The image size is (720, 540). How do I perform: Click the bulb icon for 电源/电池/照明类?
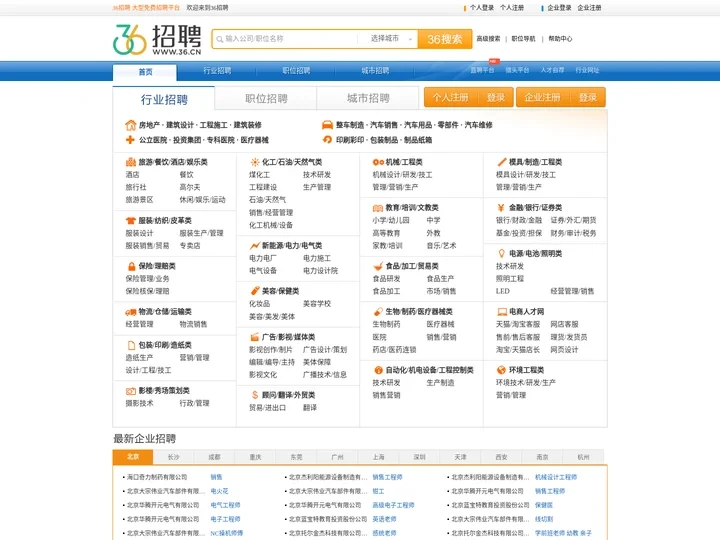(x=501, y=253)
